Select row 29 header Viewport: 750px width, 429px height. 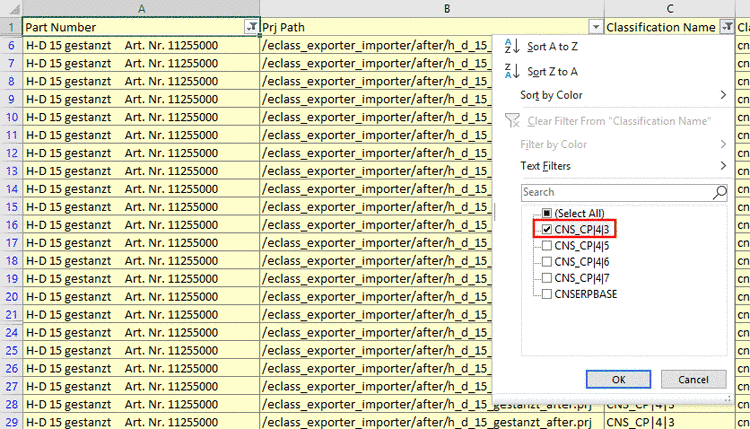[11, 422]
